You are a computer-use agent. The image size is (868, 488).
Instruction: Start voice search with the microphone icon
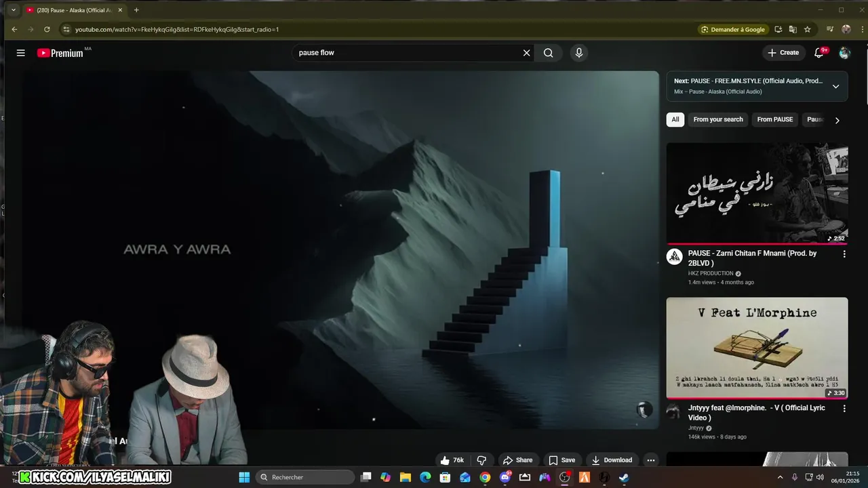click(x=578, y=53)
